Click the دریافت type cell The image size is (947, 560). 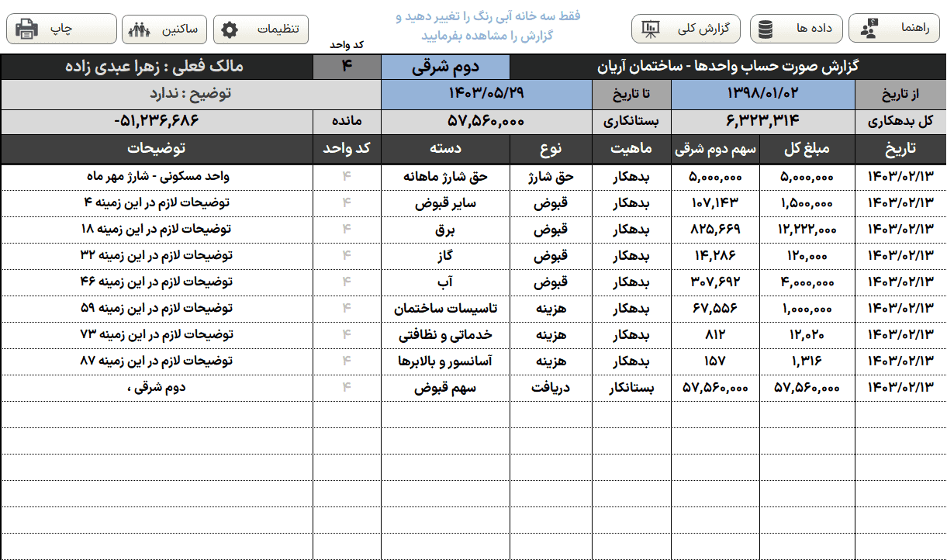[x=551, y=388]
